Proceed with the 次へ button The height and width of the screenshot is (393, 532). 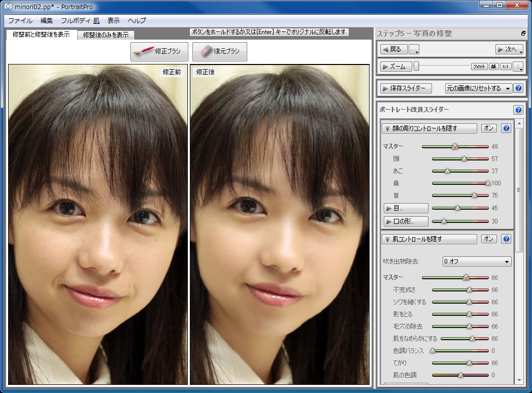[x=509, y=50]
